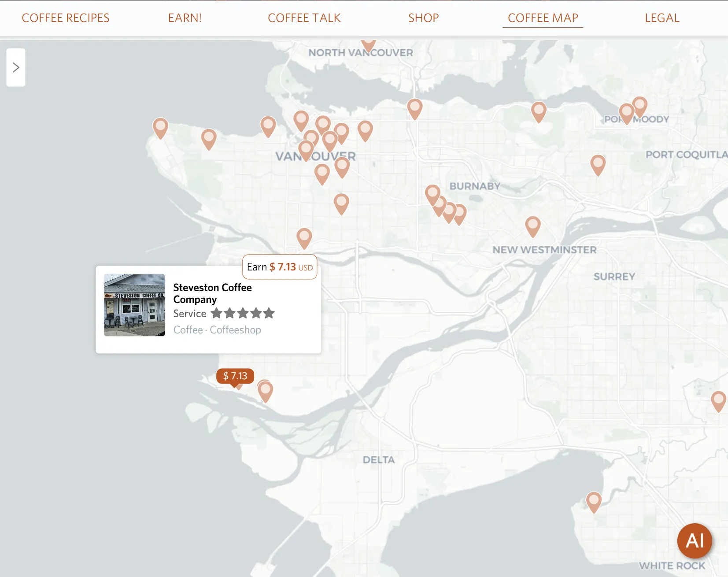The height and width of the screenshot is (577, 728).
Task: Open the AI assistant button
Action: point(695,540)
